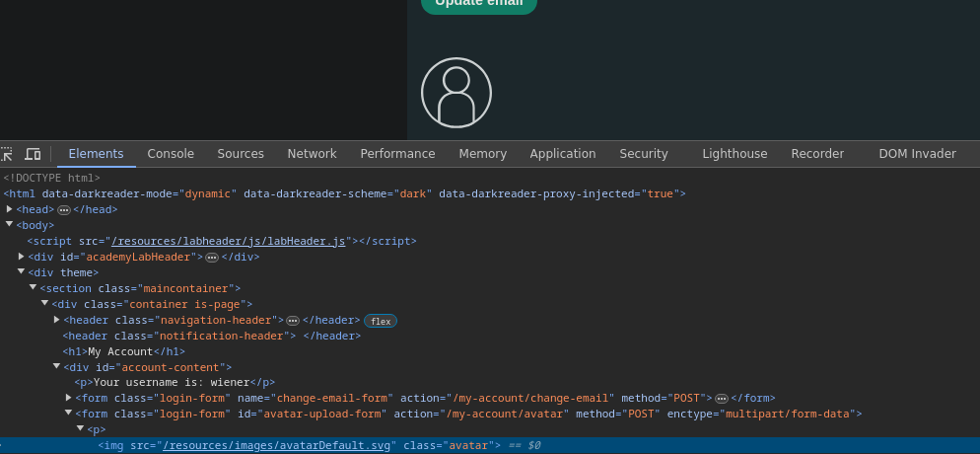The width and height of the screenshot is (980, 454).
Task: Collapse the avatar-upload-form node
Action: pyautogui.click(x=69, y=414)
